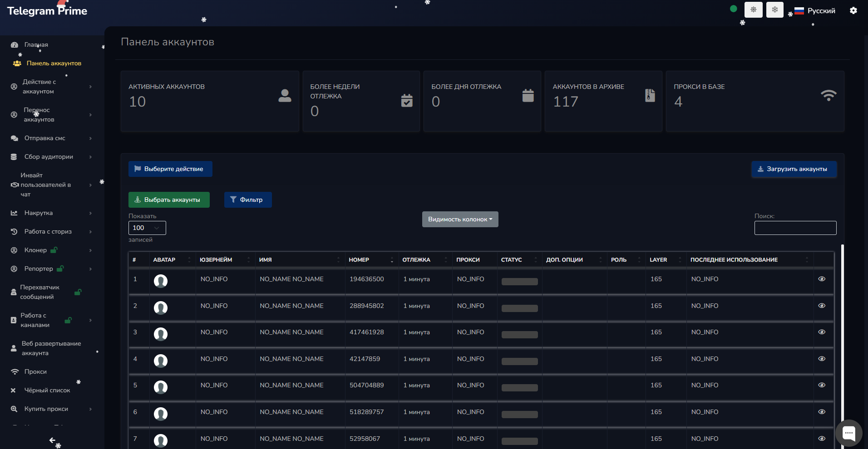This screenshot has height=449, width=868.
Task: Click Загрузить аккаунты button
Action: [x=794, y=169]
